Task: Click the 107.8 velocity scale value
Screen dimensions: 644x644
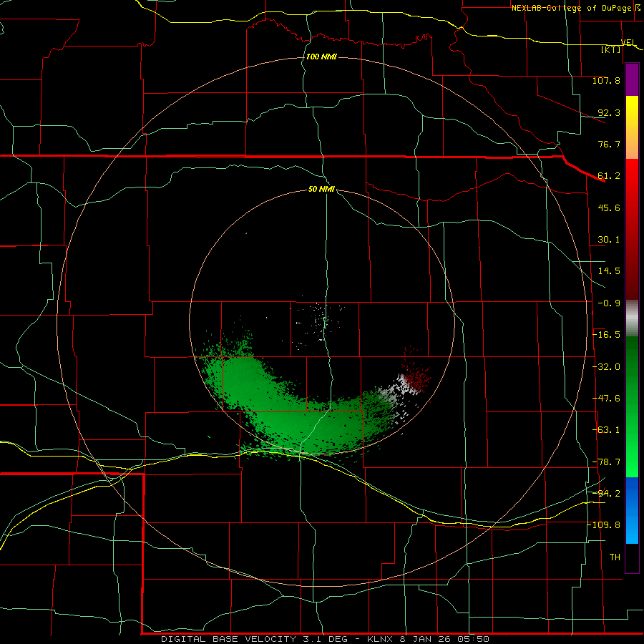Action: (x=606, y=80)
